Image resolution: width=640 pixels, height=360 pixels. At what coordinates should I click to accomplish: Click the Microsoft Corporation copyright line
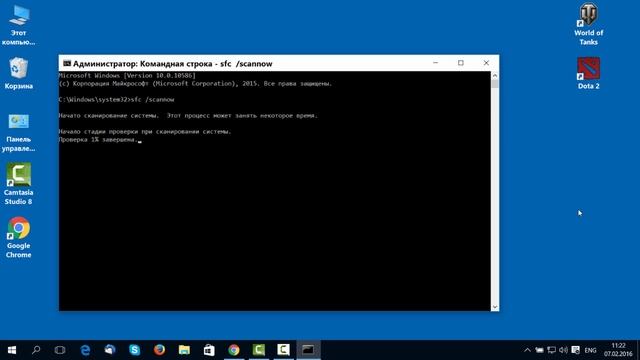[x=195, y=83]
